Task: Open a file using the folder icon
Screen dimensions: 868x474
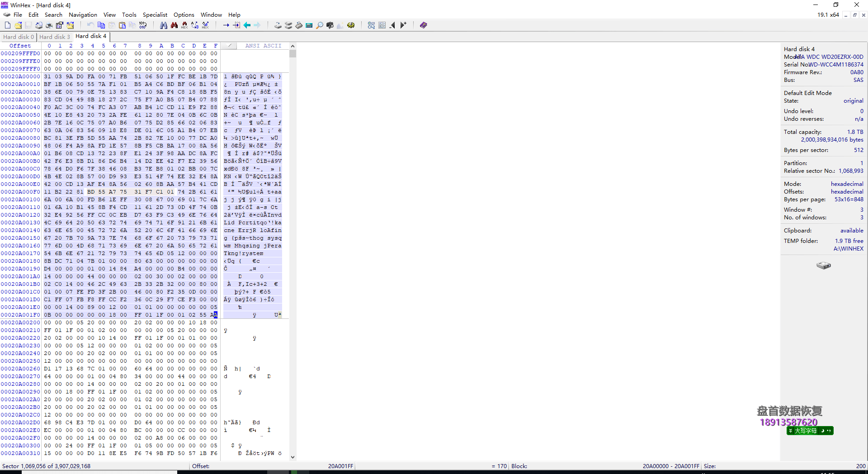Action: coord(18,25)
